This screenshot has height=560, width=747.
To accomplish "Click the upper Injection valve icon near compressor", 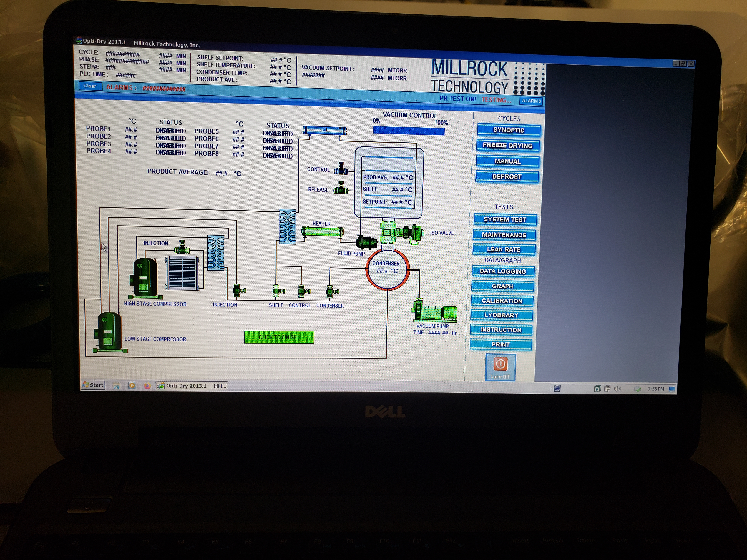I will pos(182,248).
